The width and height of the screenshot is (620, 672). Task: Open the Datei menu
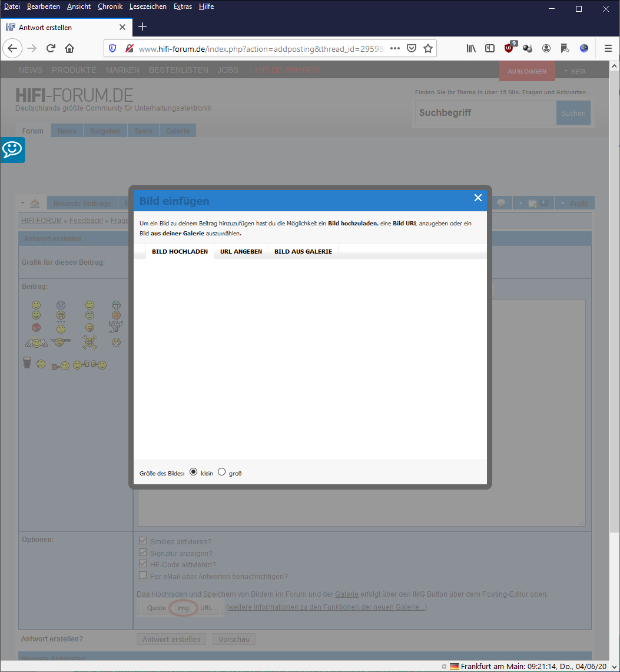[12, 6]
